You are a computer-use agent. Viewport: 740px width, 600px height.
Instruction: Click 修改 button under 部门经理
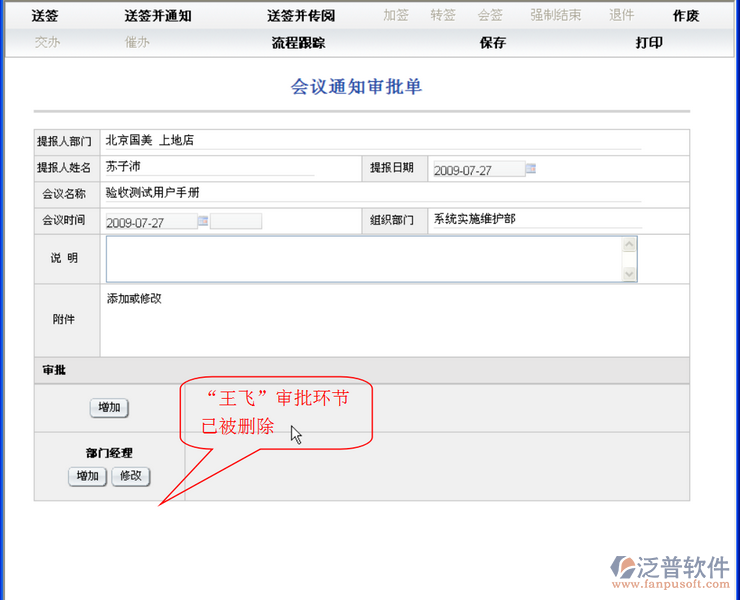tap(131, 476)
